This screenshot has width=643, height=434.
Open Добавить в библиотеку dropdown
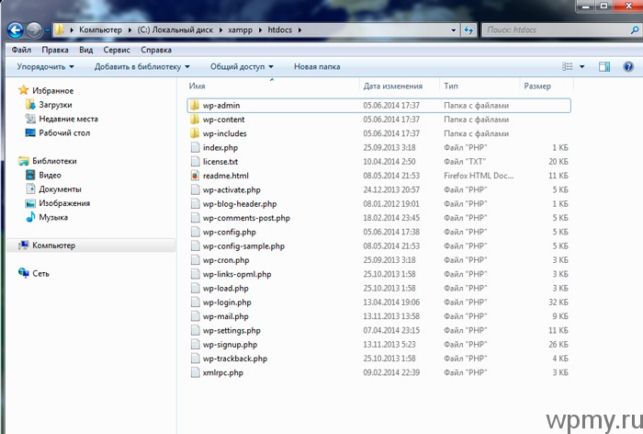(142, 66)
